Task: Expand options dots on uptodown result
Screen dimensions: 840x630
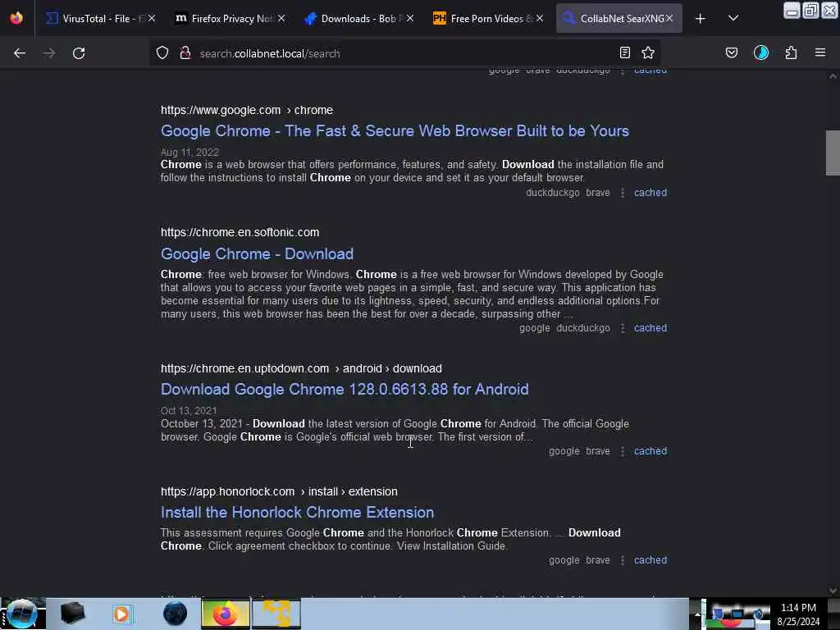Action: 623,452
